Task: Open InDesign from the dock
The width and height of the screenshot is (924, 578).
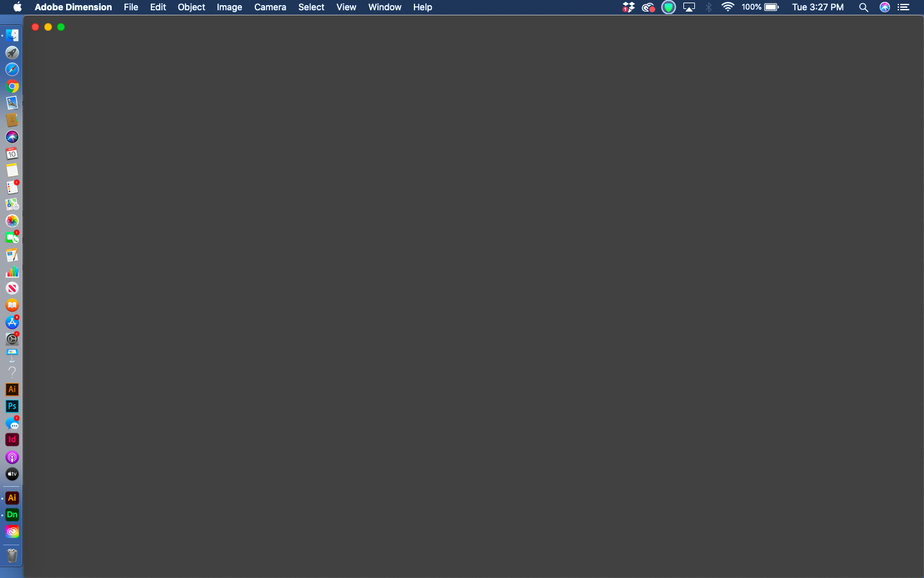Action: click(12, 440)
